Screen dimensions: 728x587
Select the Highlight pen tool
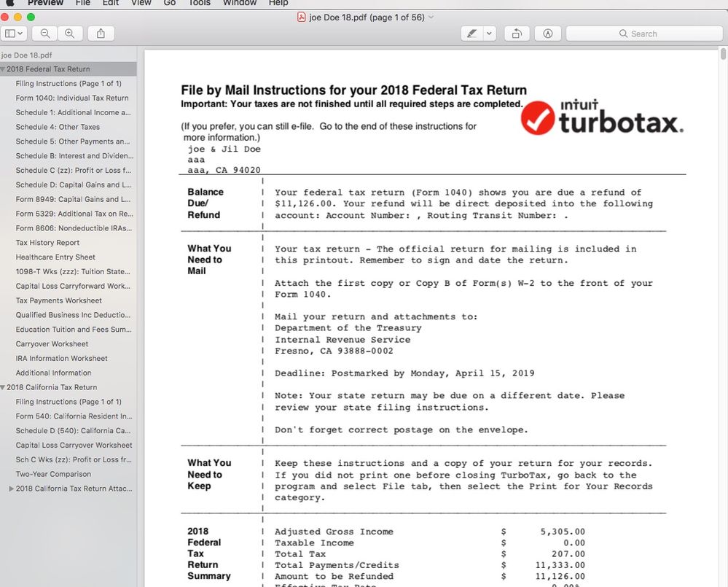[472, 34]
